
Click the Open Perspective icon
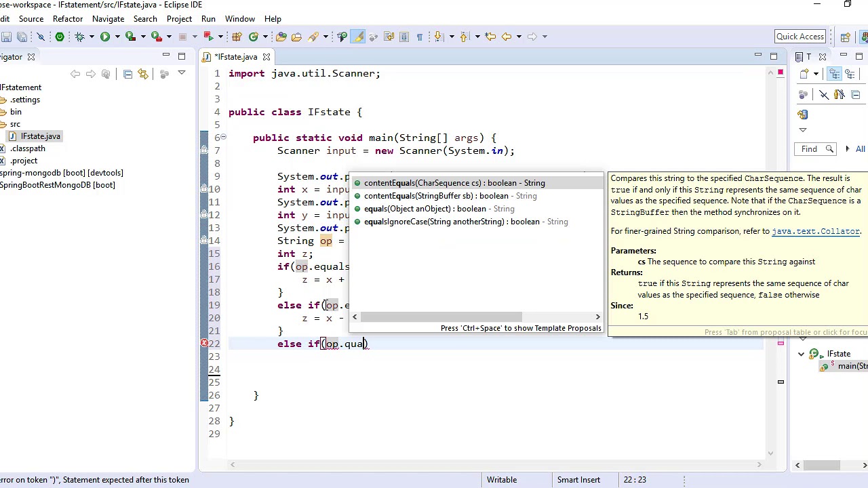(845, 37)
